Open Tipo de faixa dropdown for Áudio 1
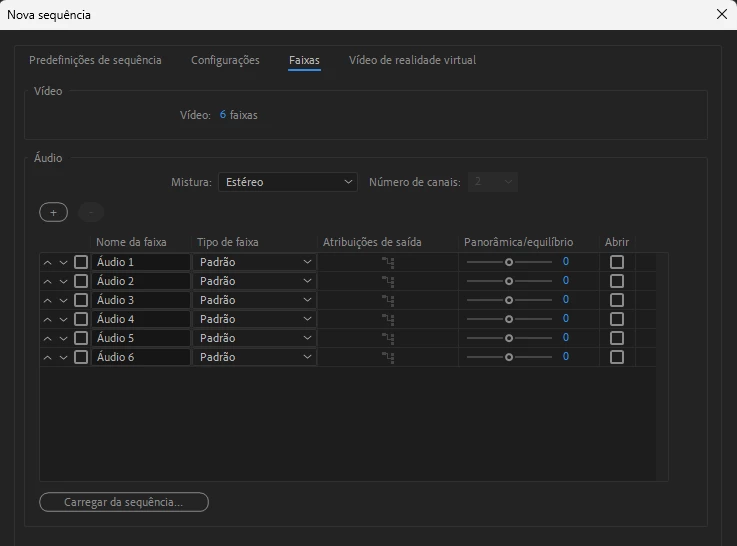737x546 pixels. pos(255,262)
